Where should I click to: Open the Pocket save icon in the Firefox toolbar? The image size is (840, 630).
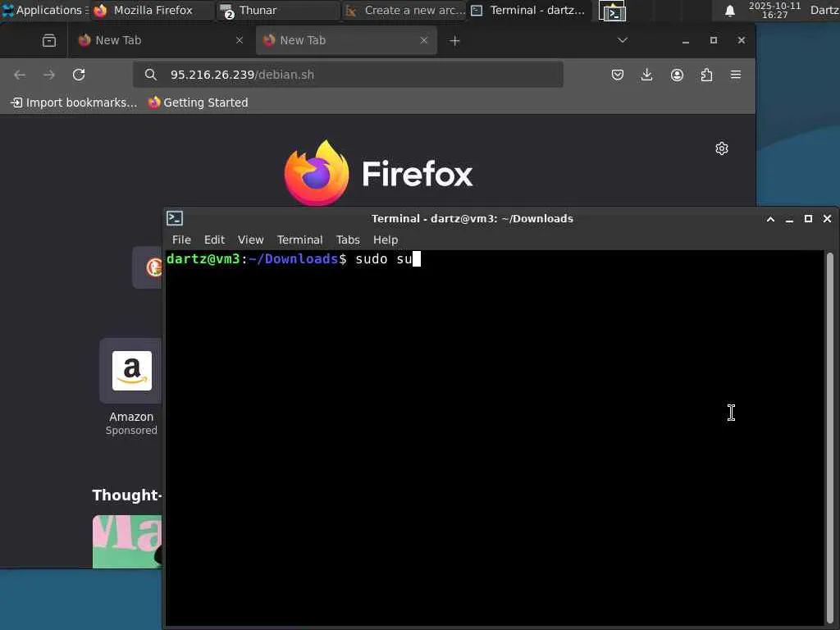pos(617,75)
